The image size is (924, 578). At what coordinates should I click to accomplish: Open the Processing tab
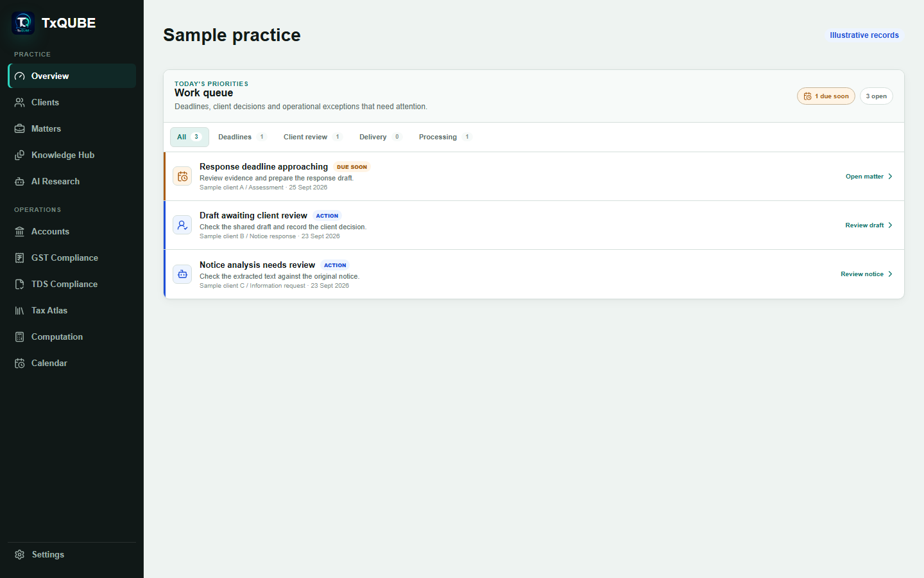point(445,137)
